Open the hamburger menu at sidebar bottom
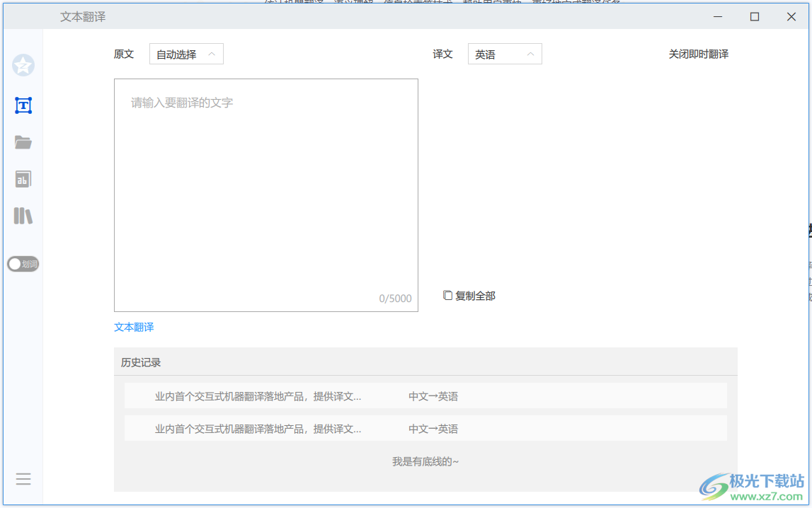 coord(23,479)
